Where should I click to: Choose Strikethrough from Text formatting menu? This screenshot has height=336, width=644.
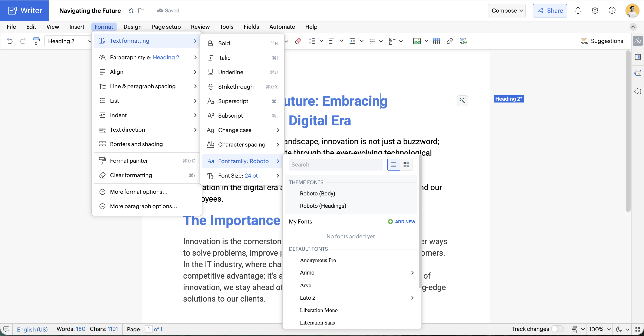(x=236, y=87)
